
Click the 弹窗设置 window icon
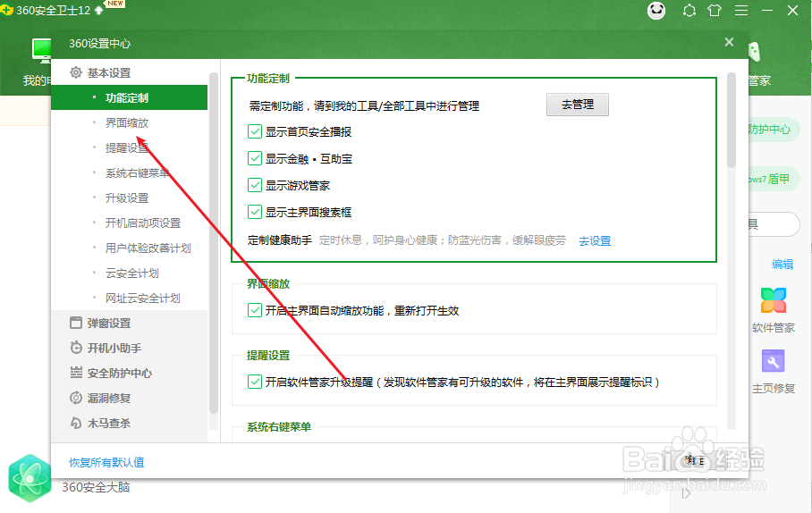pos(76,323)
